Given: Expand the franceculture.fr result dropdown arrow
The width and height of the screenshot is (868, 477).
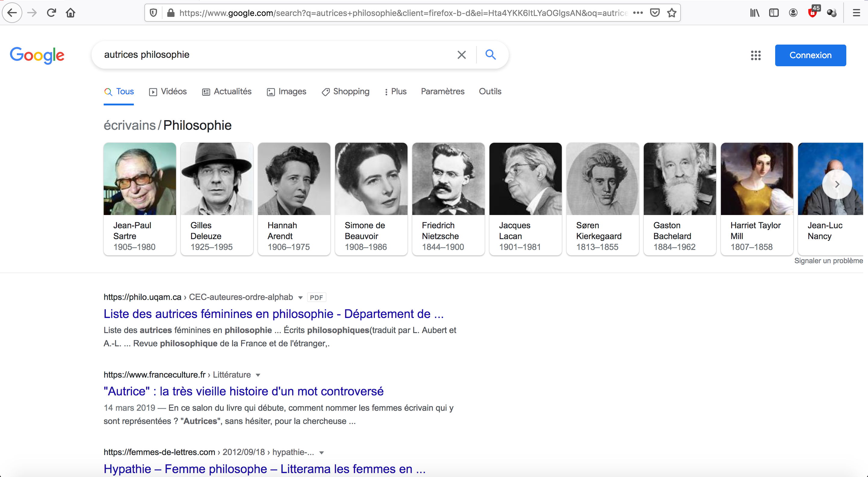Looking at the screenshot, I should [258, 375].
